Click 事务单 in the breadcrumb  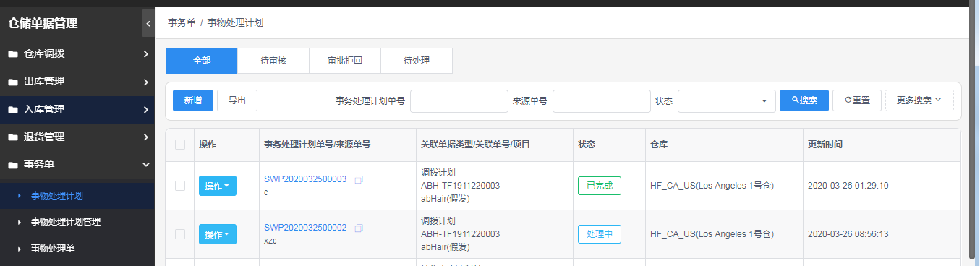coord(182,22)
